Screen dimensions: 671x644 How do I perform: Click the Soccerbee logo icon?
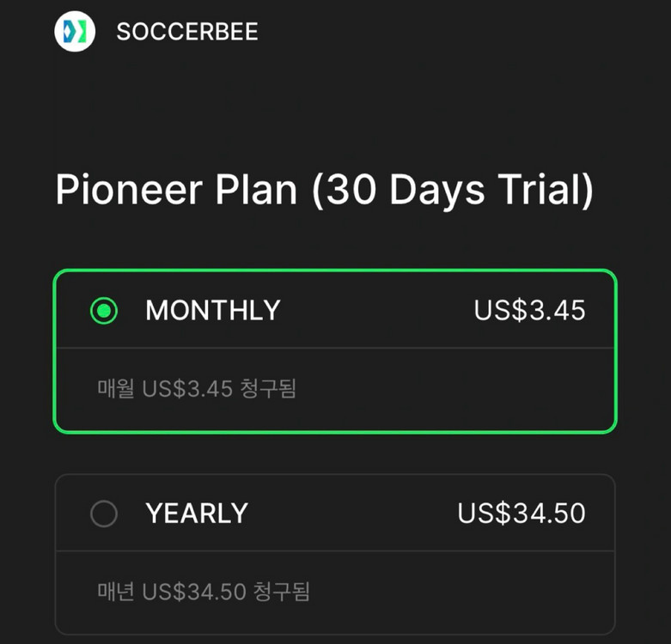(x=75, y=32)
